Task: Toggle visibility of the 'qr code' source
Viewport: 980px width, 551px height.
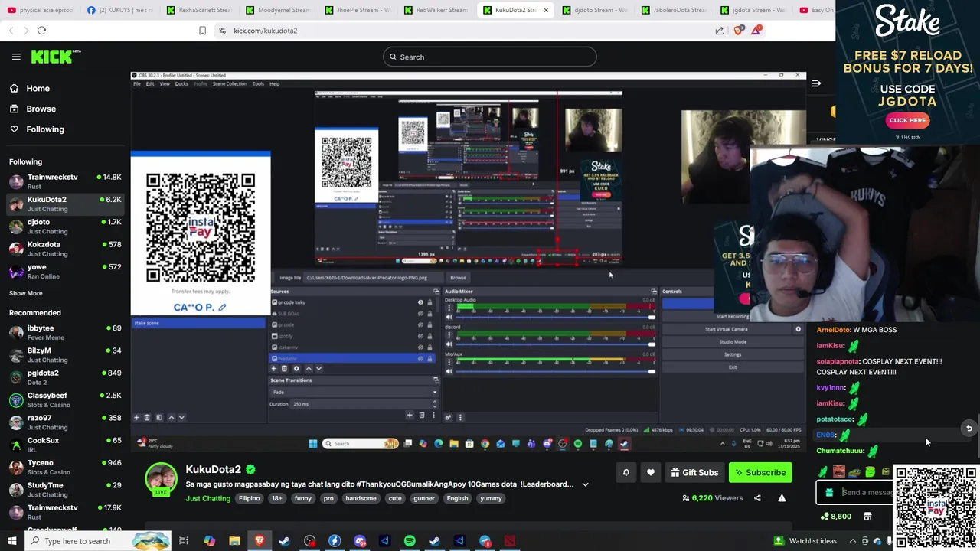Action: pos(420,325)
